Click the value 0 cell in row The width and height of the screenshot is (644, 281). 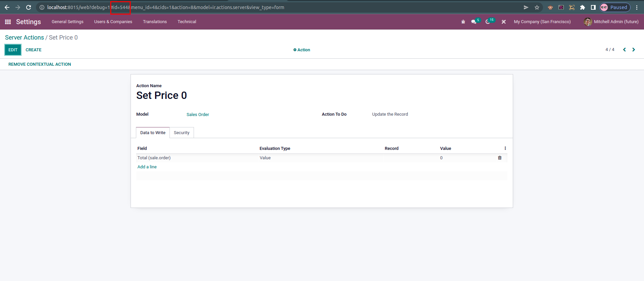[x=441, y=158]
